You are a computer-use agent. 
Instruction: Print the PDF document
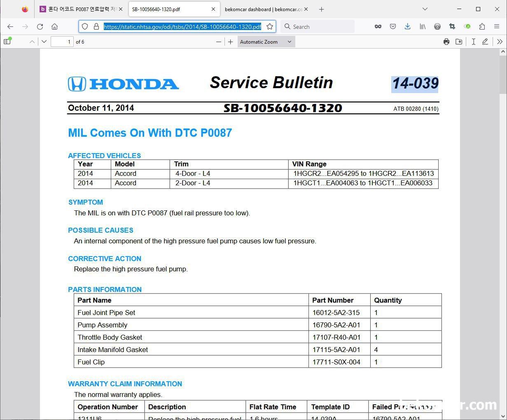pos(446,42)
